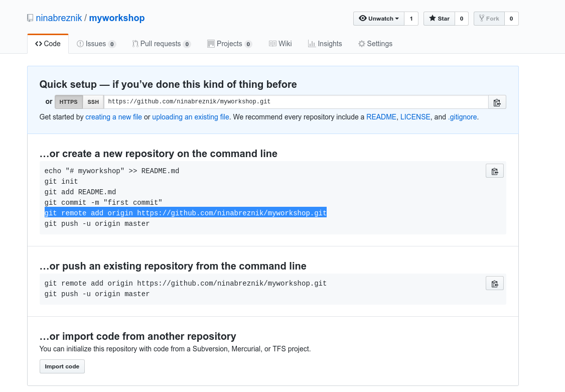Open the myworkshop repository link
Image resolution: width=565 pixels, height=392 pixels.
click(117, 18)
